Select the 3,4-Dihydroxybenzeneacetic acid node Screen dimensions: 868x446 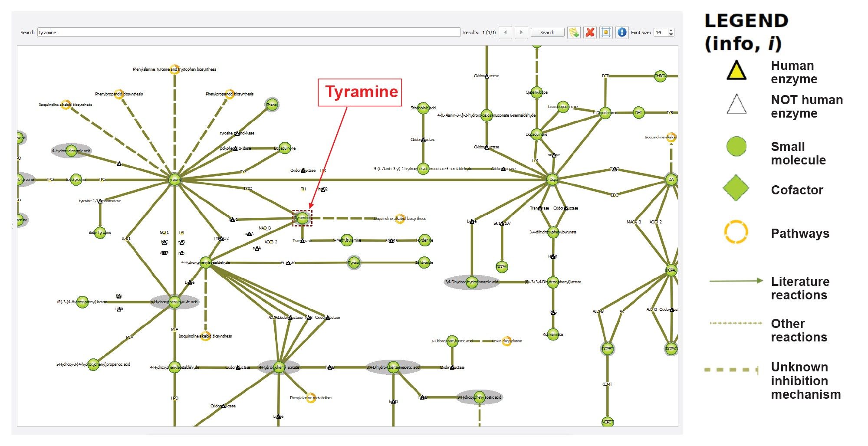pyautogui.click(x=393, y=367)
